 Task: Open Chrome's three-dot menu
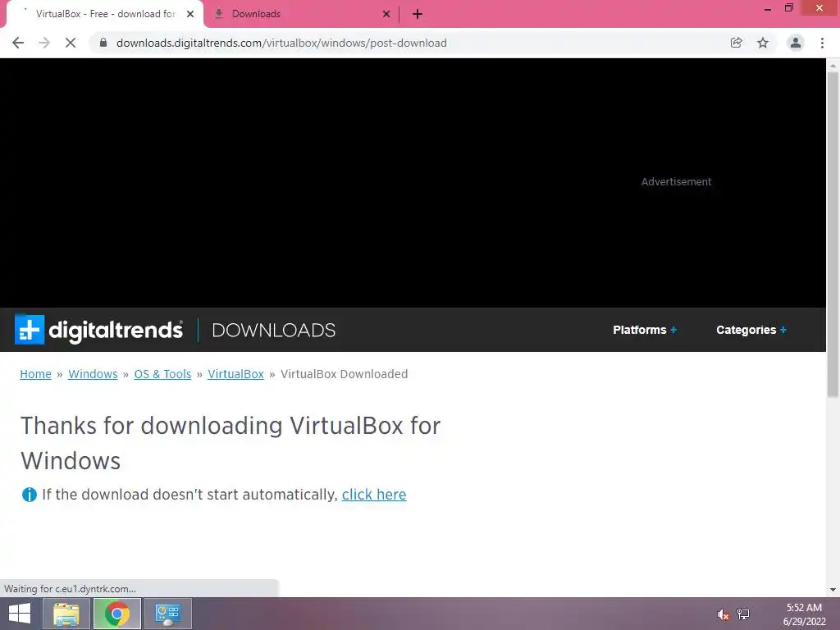[822, 43]
